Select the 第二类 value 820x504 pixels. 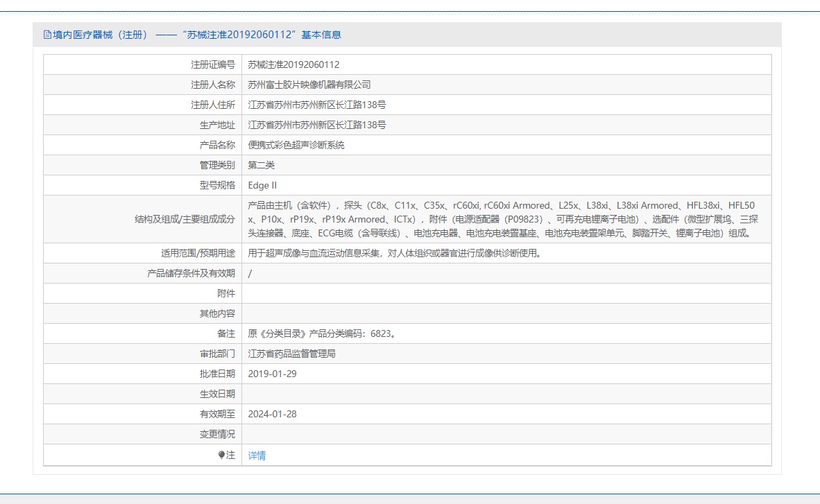(262, 165)
